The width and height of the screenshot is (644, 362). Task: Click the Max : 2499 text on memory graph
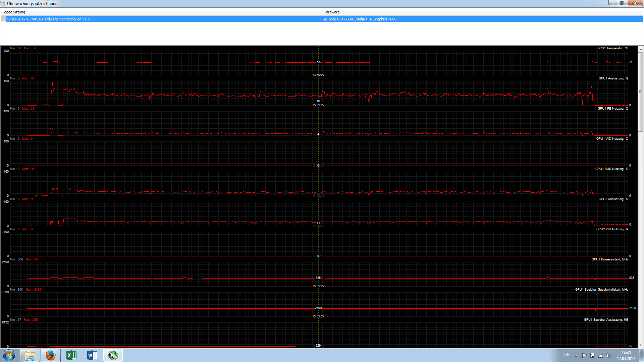point(33,290)
